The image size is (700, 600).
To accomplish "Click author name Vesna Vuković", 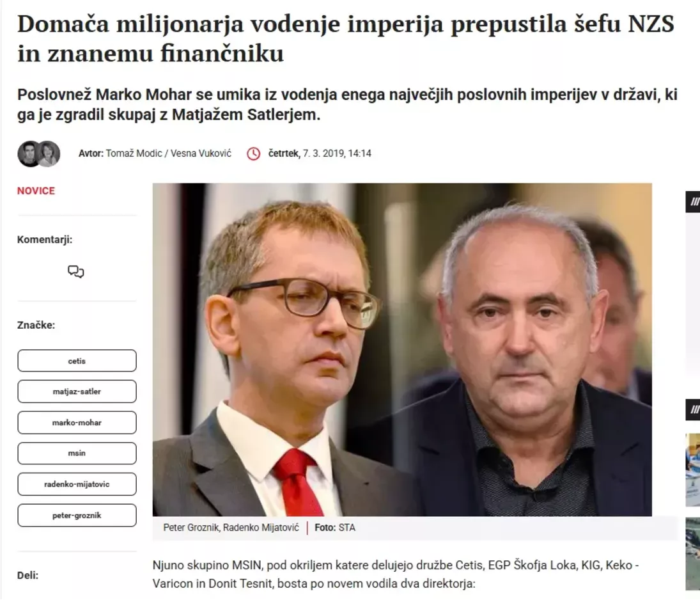I will pos(201,154).
